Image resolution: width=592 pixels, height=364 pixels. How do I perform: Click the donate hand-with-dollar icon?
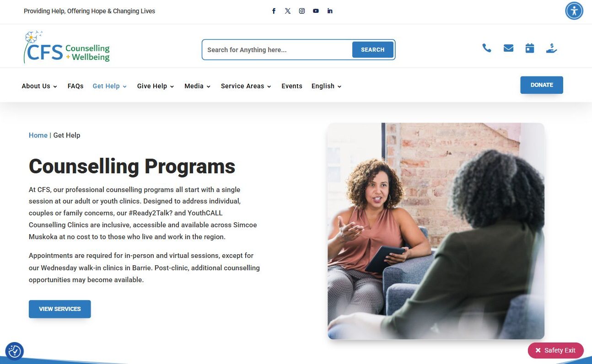tap(552, 48)
